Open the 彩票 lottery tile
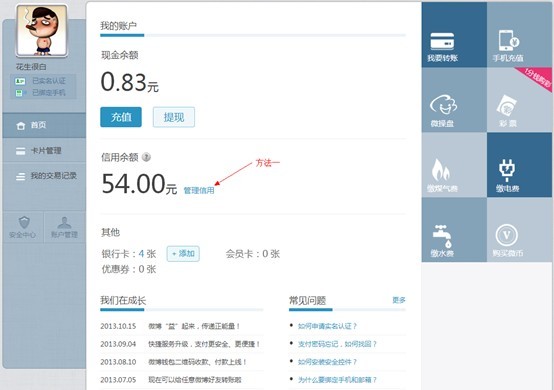The height and width of the screenshot is (390, 554). tap(519, 100)
